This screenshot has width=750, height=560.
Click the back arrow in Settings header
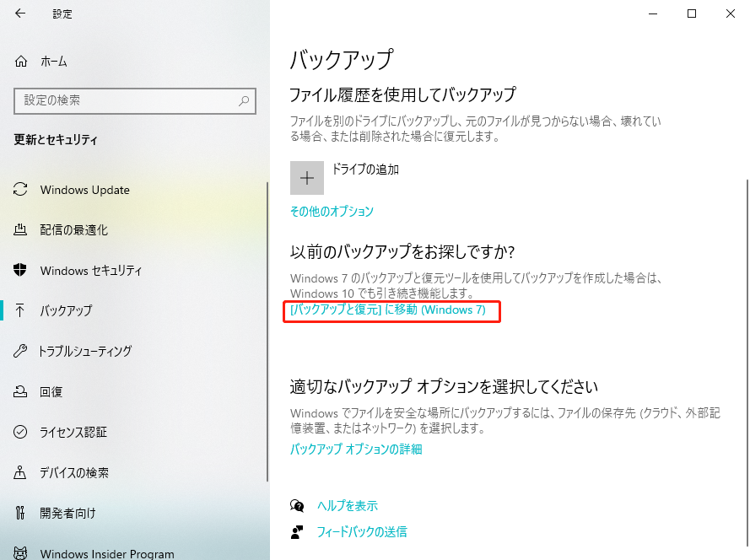(x=19, y=13)
